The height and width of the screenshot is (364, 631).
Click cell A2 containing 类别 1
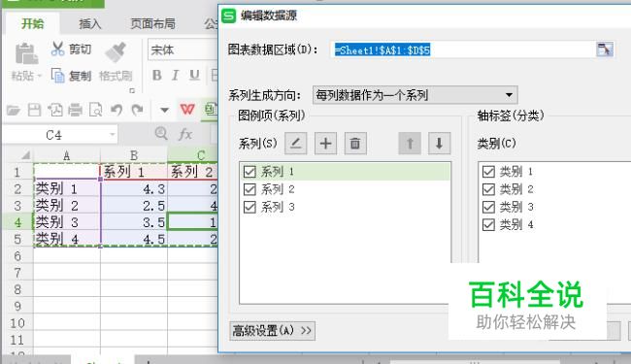pos(67,188)
